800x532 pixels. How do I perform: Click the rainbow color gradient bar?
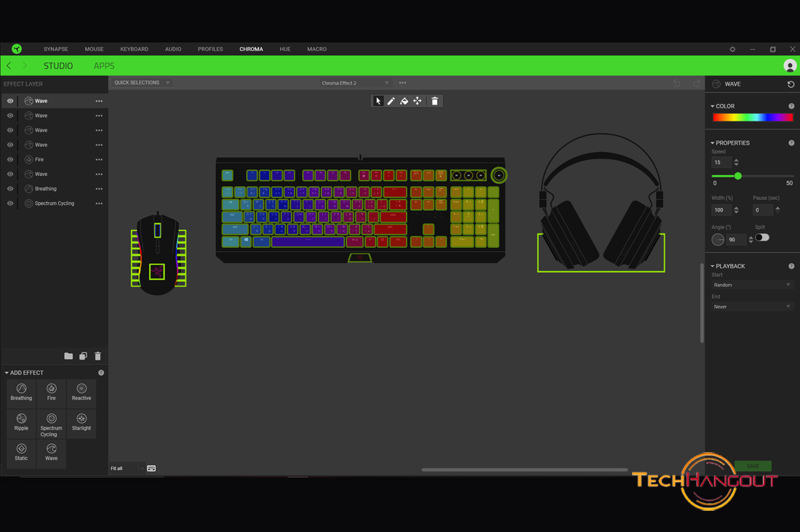753,117
